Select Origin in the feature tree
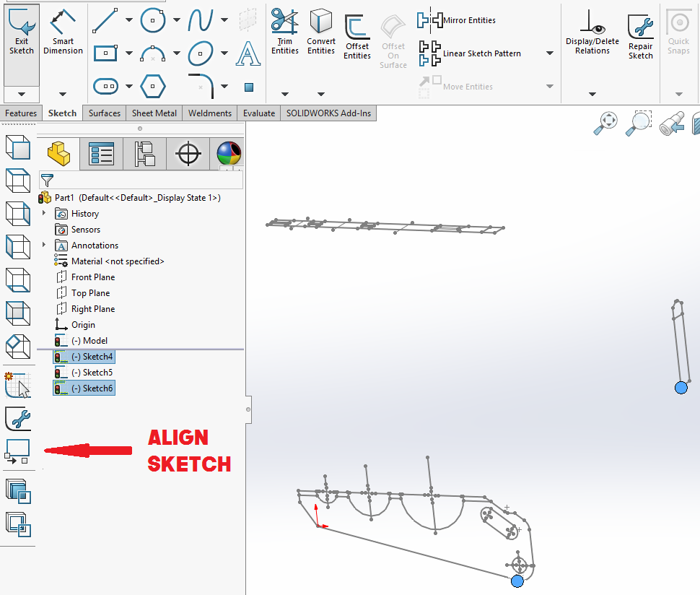 point(75,325)
